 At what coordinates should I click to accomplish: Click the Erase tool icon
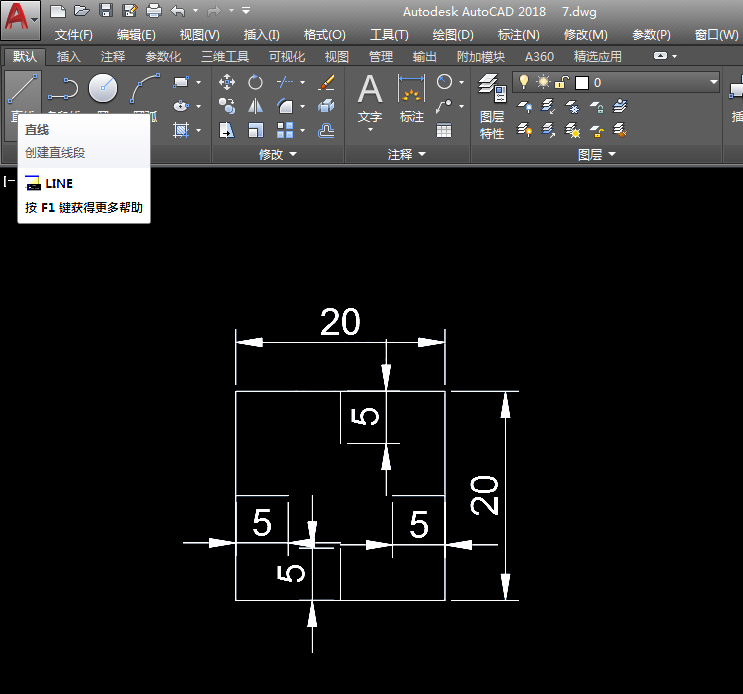[326, 82]
